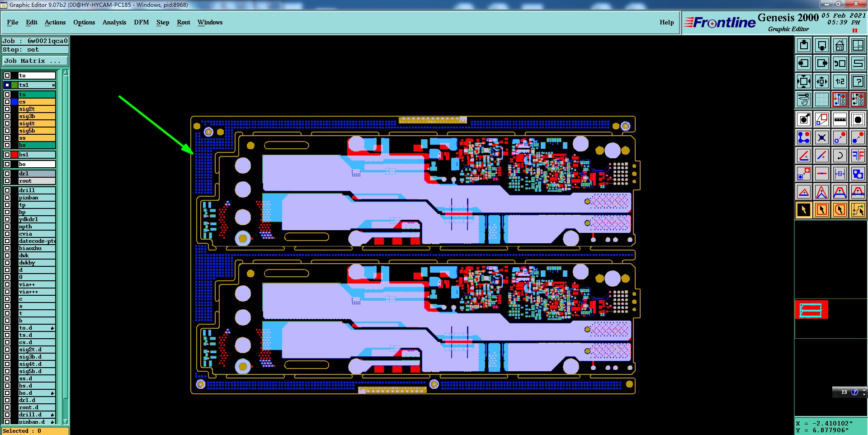This screenshot has width=868, height=435.
Task: Click the pan left icon
Action: 804,63
